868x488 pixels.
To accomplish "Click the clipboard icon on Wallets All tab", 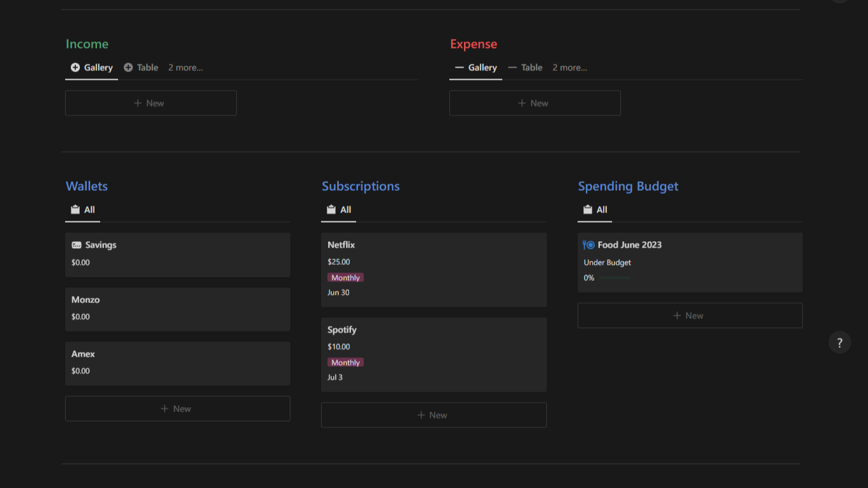I will (75, 210).
